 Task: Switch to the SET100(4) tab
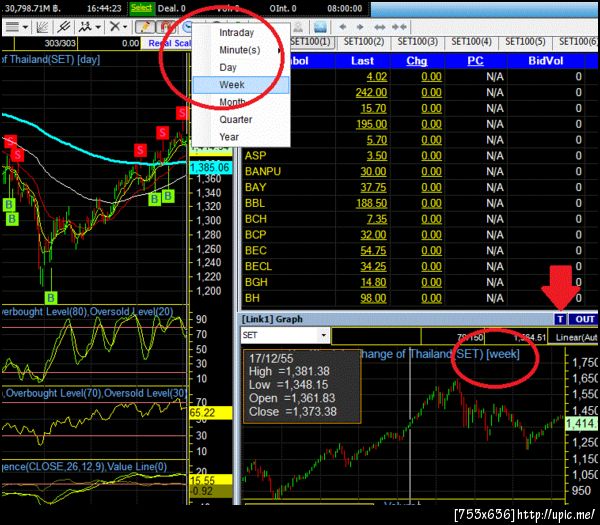tap(472, 42)
